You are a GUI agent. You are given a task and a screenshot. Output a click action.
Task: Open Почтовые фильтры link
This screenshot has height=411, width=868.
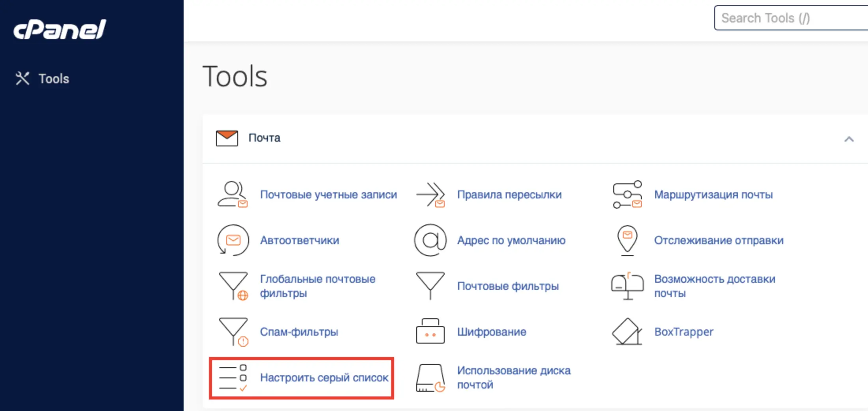coord(508,286)
